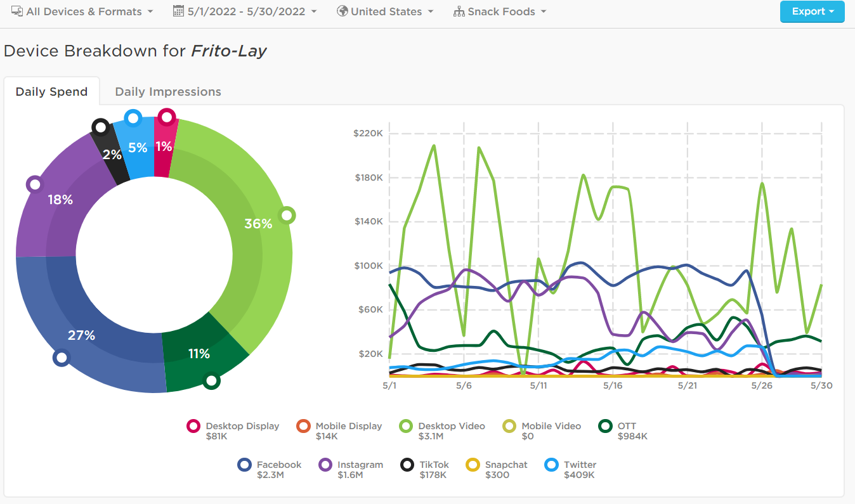855x504 pixels.
Task: Toggle the Desktop Display legend series
Action: 233,431
